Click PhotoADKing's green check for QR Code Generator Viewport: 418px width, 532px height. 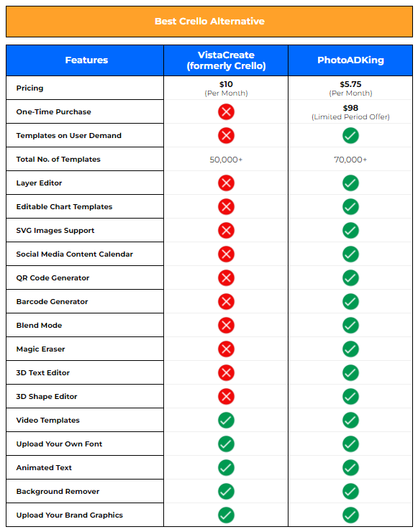(x=350, y=278)
